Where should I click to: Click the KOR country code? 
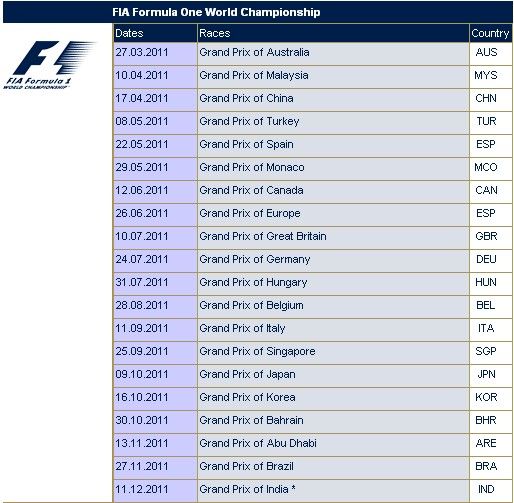[486, 397]
